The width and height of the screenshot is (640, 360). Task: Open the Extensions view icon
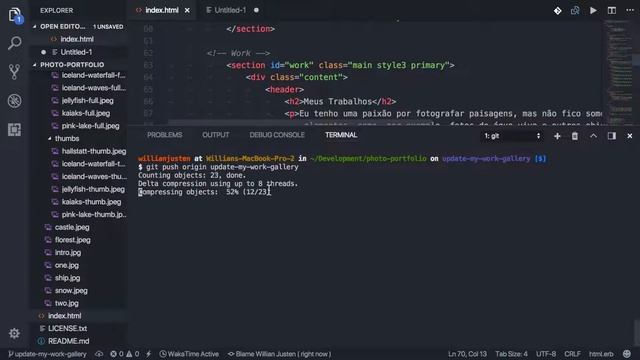(14, 130)
